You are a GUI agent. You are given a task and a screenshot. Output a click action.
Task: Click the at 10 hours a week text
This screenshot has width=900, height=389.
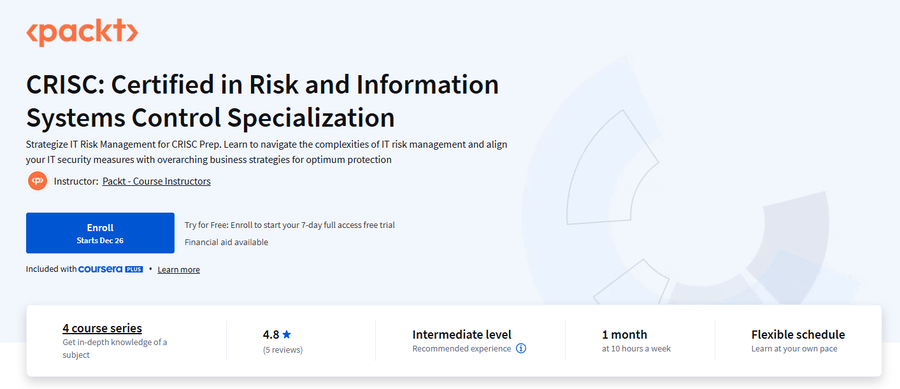pos(636,348)
